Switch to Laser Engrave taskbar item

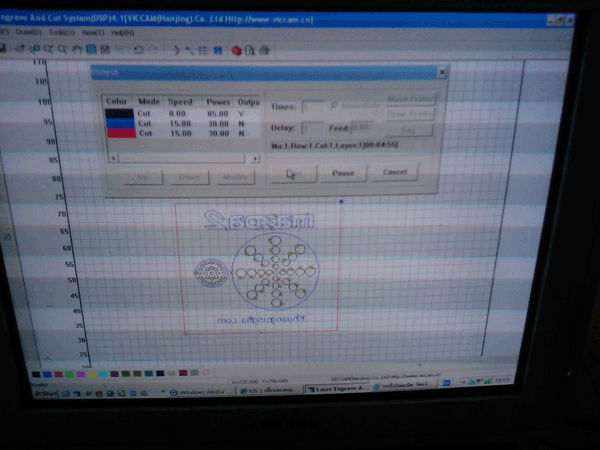(x=337, y=388)
